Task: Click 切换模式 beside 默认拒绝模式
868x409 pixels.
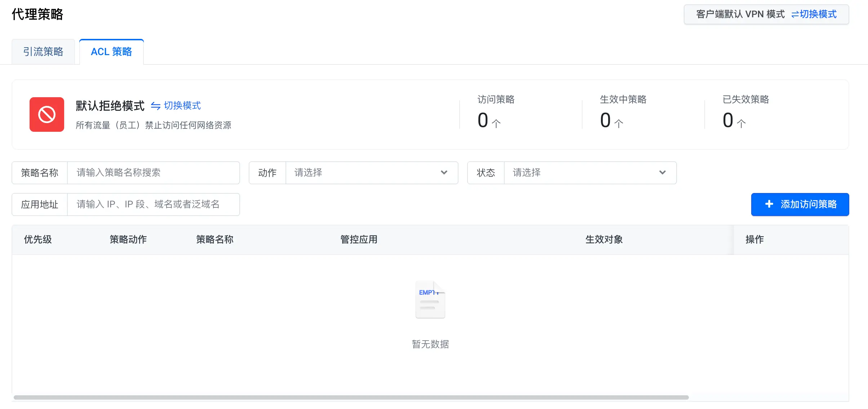Action: [176, 105]
